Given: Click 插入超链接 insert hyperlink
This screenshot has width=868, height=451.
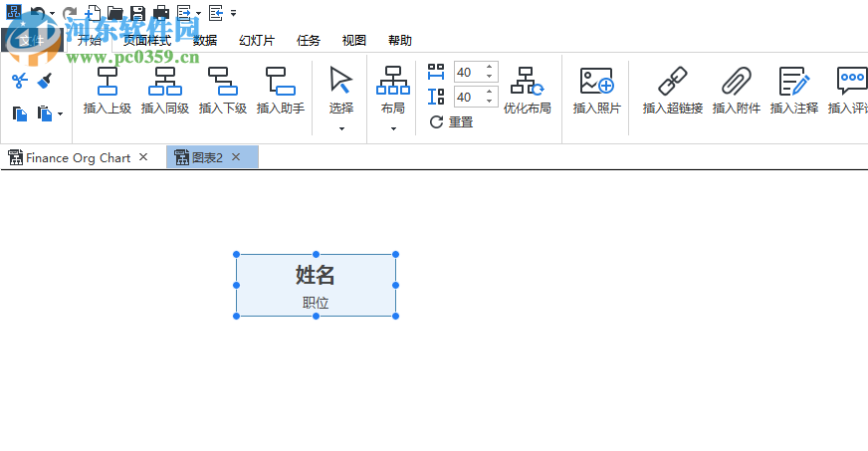Looking at the screenshot, I should click(673, 91).
